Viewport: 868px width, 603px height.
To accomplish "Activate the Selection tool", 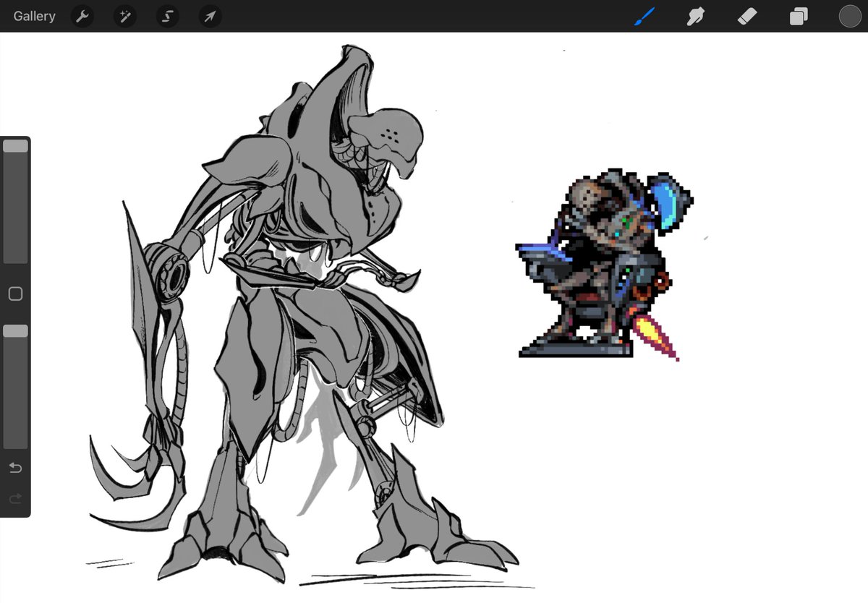I will click(167, 16).
